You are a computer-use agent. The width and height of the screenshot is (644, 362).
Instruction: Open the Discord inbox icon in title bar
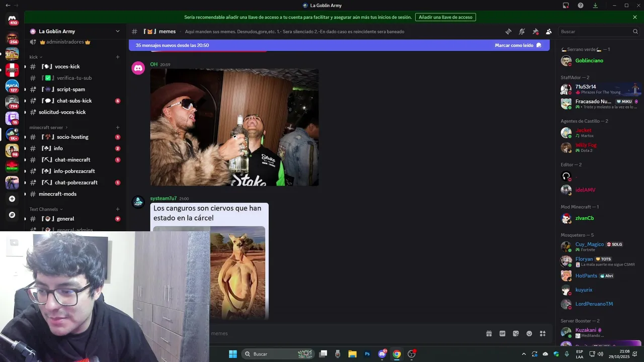(566, 6)
